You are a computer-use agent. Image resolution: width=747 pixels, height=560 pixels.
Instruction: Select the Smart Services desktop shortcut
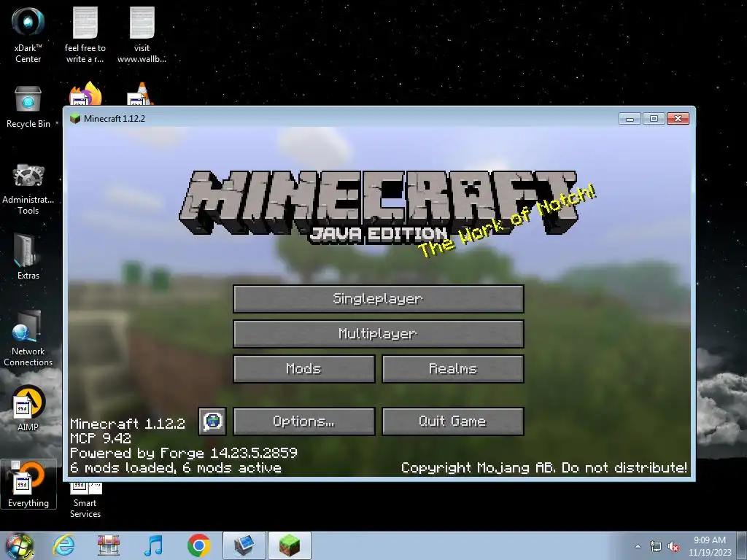pos(85,500)
